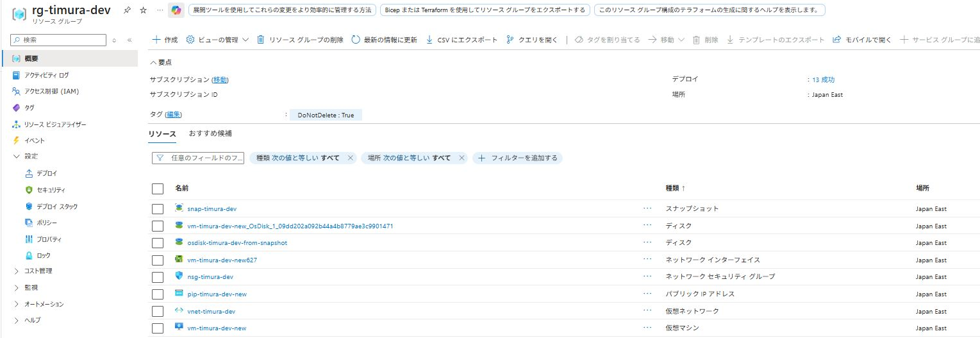Click the 作成 create button in the toolbar
Image resolution: width=980 pixels, height=338 pixels.
click(x=165, y=40)
